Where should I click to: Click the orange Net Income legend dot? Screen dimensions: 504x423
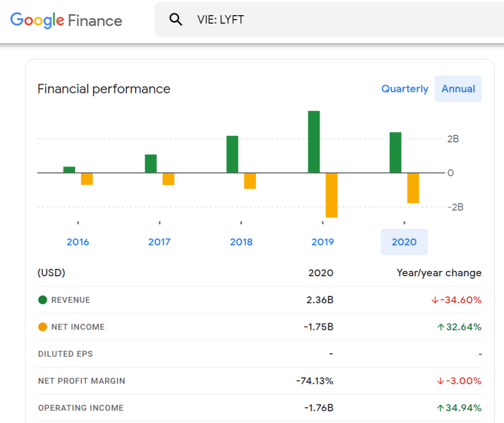[x=43, y=327]
